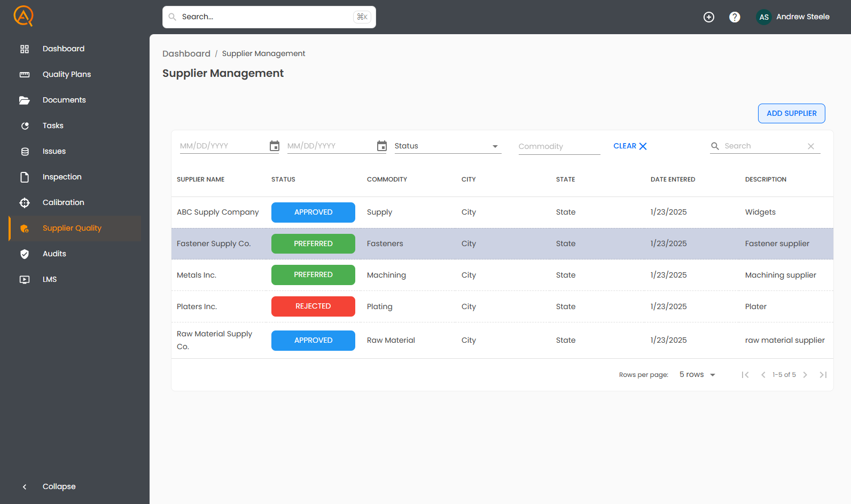
Task: Open the end date calendar picker
Action: (x=382, y=146)
